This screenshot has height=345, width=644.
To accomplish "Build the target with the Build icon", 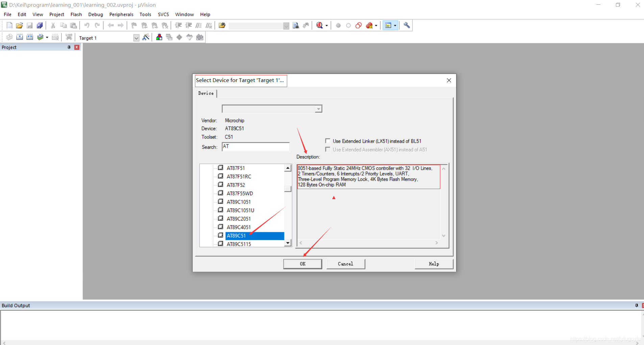I will (x=20, y=37).
